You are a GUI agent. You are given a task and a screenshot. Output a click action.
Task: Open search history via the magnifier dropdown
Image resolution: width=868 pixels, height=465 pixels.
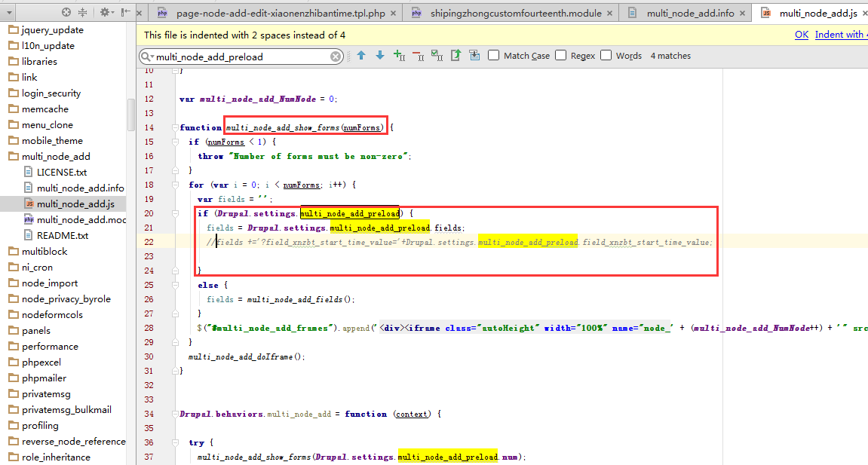[x=147, y=57]
